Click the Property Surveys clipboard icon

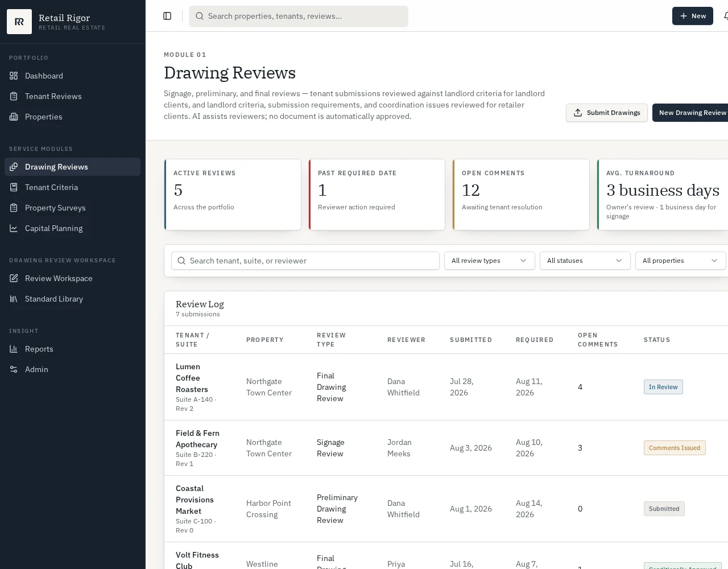pyautogui.click(x=14, y=208)
